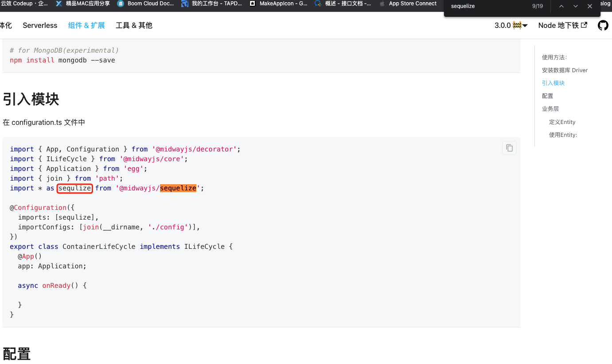This screenshot has height=364, width=612.
Task: Open the 工具 & 其他 navigation menu
Action: pos(133,25)
